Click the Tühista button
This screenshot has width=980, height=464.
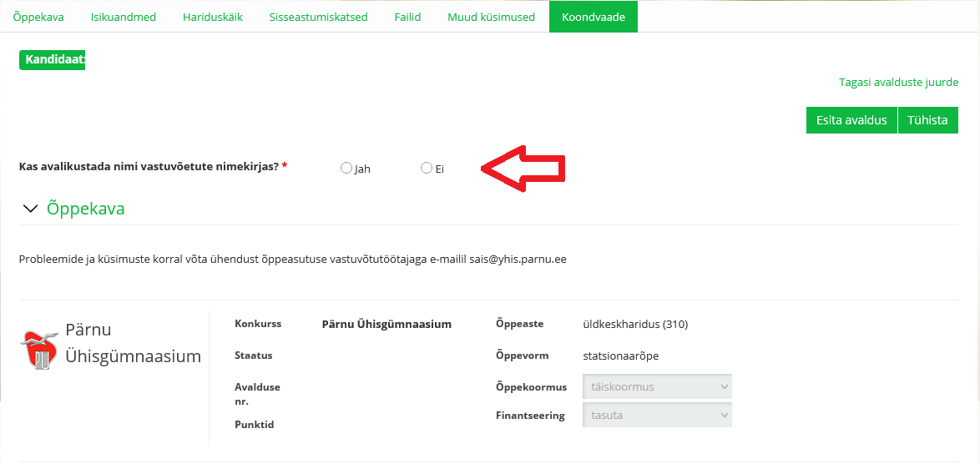click(927, 119)
